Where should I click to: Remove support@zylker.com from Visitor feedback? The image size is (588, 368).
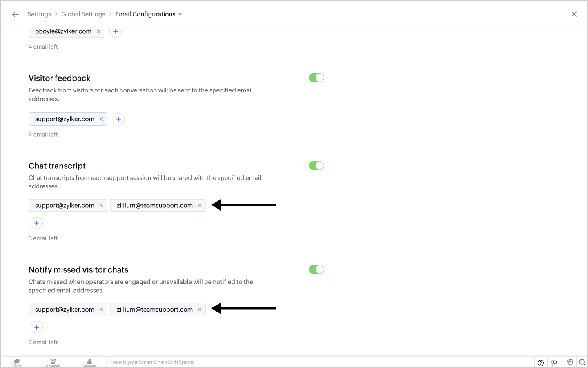point(101,119)
